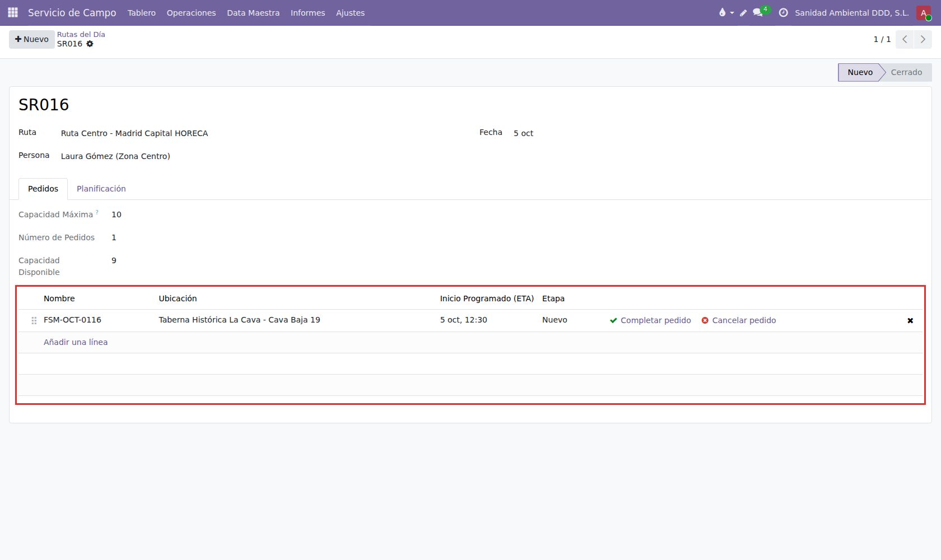Viewport: 941px width, 560px height.
Task: Click company name Sanidad Ambiental DDD, S.L.
Action: 852,12
